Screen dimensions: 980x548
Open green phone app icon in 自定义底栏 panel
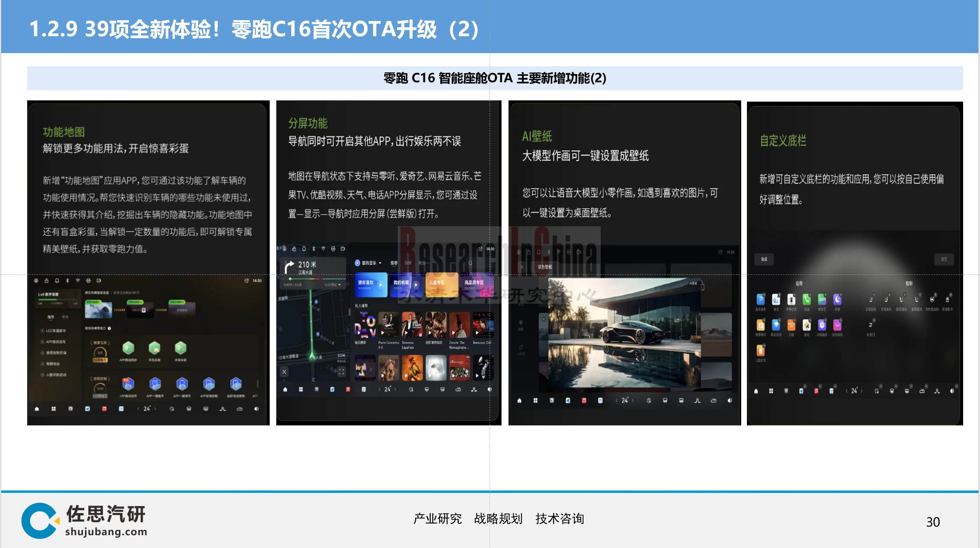(x=807, y=299)
